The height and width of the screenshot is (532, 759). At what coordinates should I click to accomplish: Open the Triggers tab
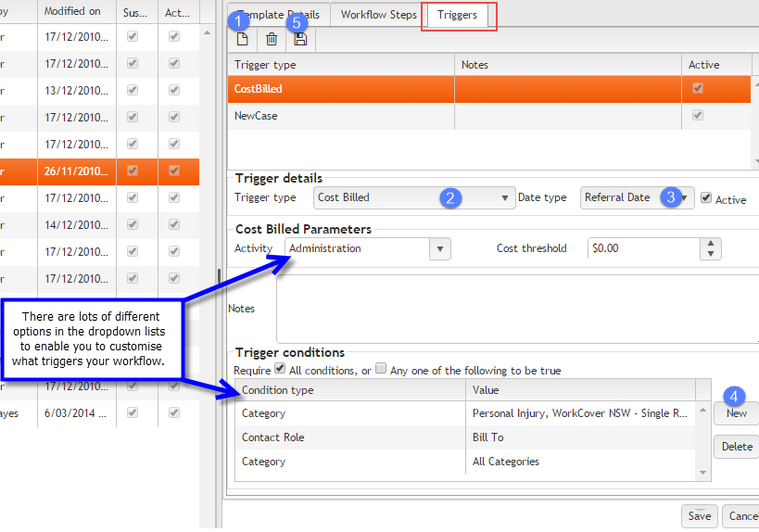[x=457, y=16]
